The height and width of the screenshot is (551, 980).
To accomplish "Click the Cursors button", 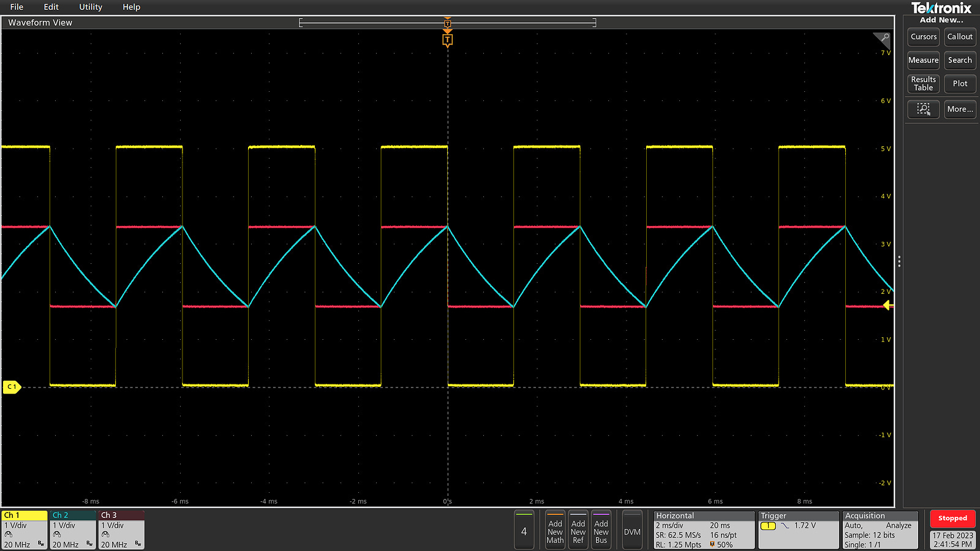I will 923,37.
